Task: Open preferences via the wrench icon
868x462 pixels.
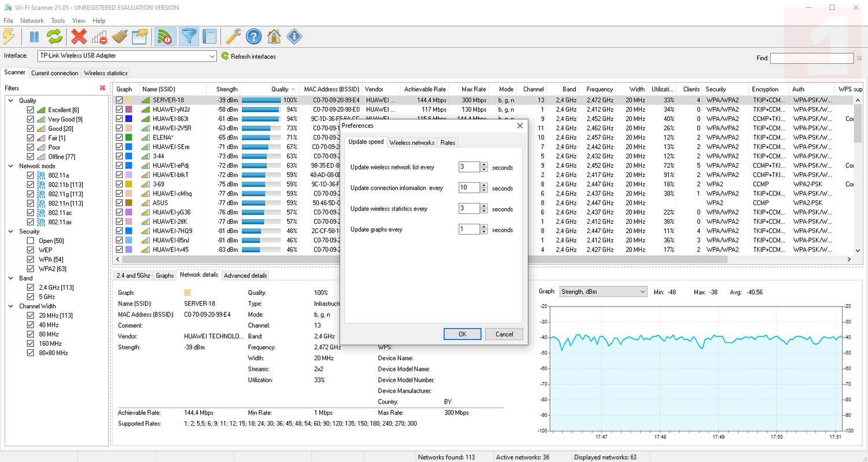Action: (x=233, y=37)
